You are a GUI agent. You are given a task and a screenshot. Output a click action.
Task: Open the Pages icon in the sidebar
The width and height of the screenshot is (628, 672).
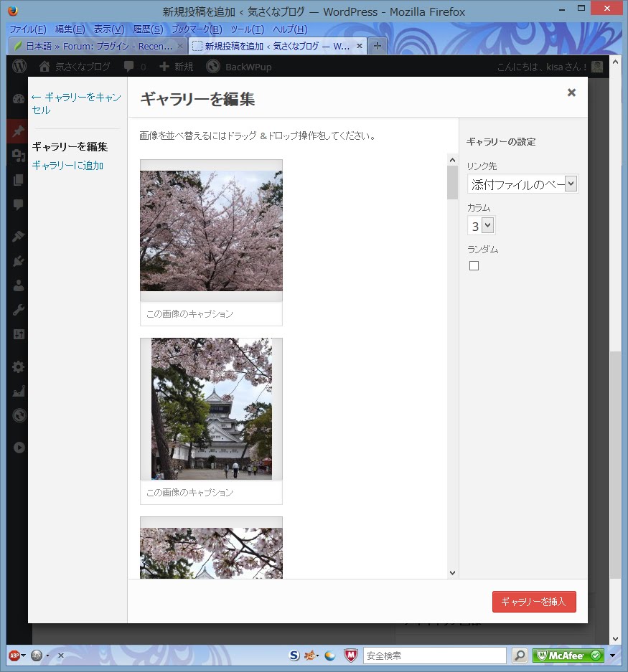pyautogui.click(x=19, y=179)
